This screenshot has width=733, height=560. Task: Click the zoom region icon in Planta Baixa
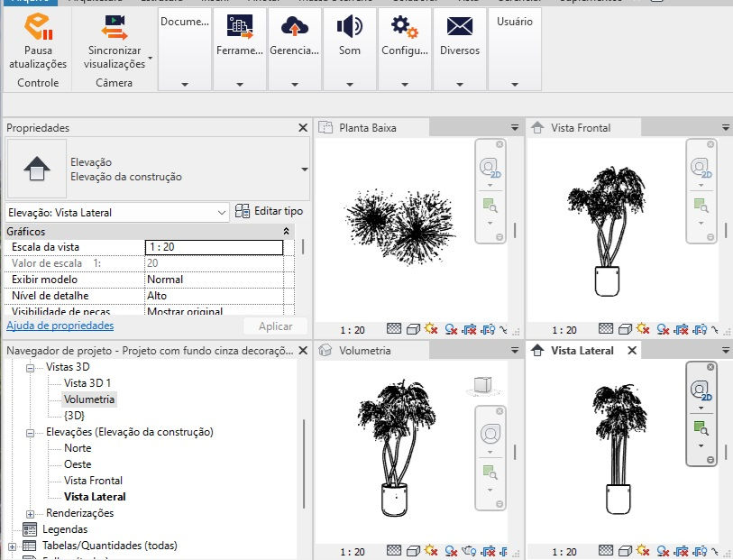click(x=490, y=206)
